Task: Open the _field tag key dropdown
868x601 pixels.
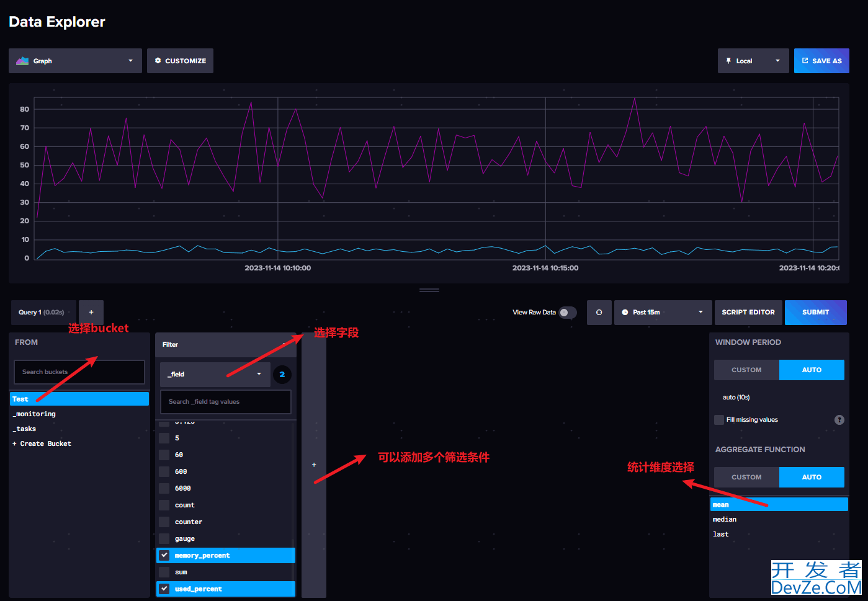Action: [x=215, y=375]
